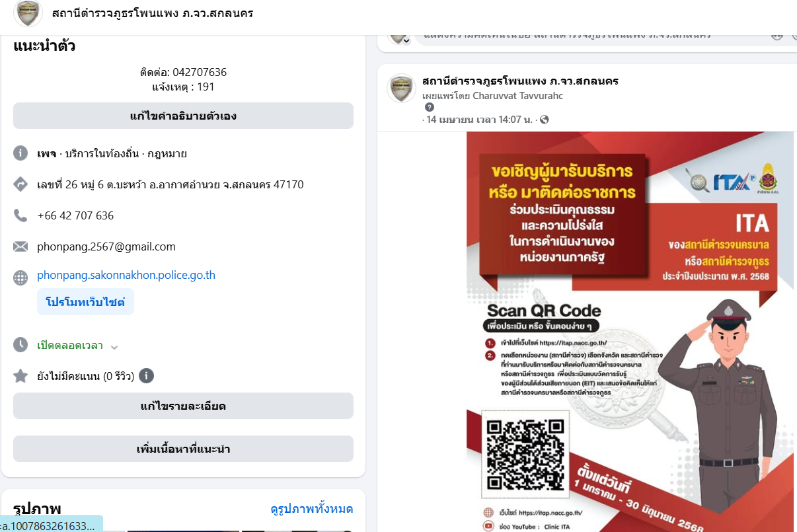This screenshot has height=532, width=797.
Task: Open ดูรูปภาพทั้งหมด link
Action: [x=312, y=509]
